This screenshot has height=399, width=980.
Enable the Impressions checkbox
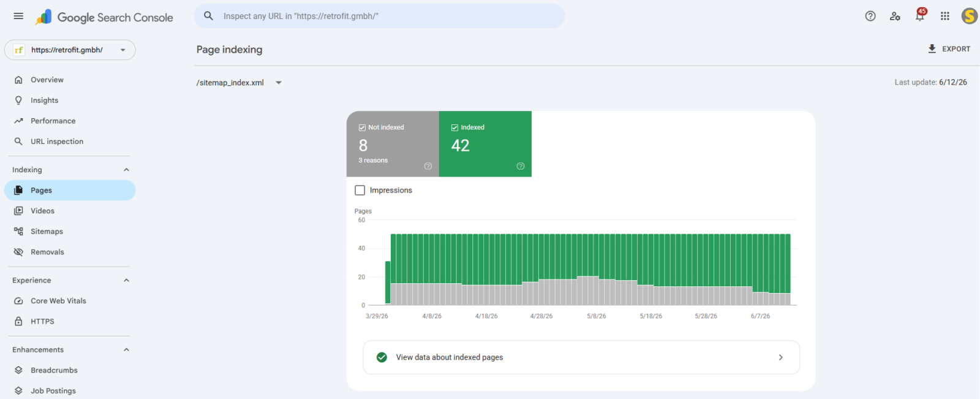360,191
